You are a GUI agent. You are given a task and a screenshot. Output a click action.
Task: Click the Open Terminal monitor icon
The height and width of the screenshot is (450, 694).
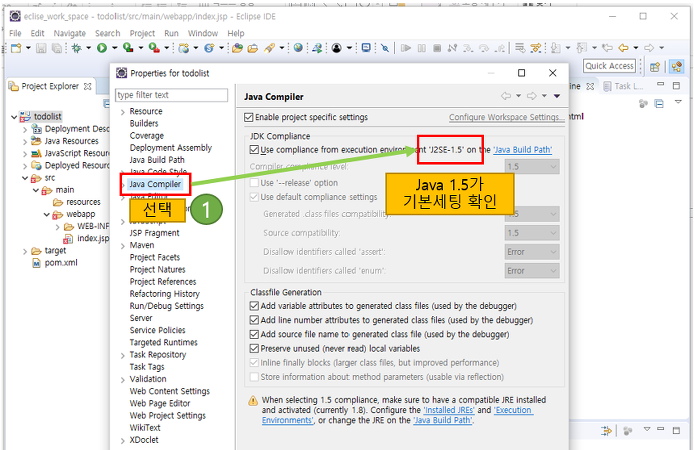366,47
